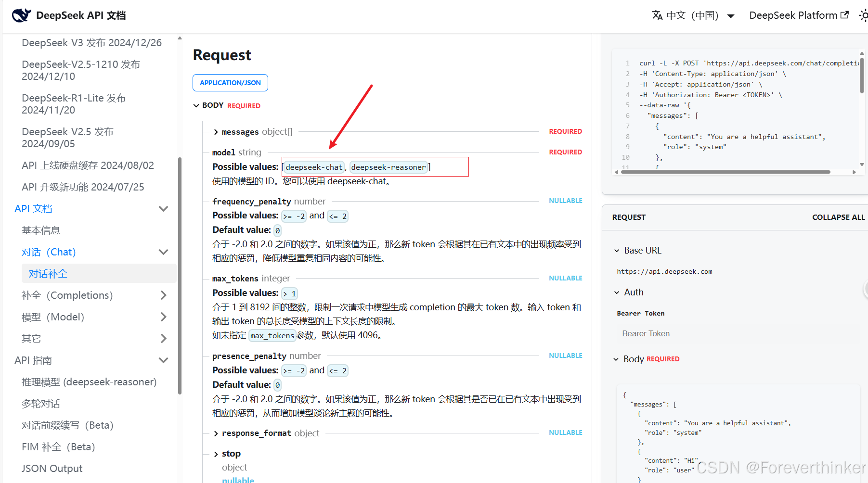This screenshot has height=483, width=868.
Task: Open DeepSeek-V2.5 发布 2024/09/05 entry
Action: (x=67, y=138)
